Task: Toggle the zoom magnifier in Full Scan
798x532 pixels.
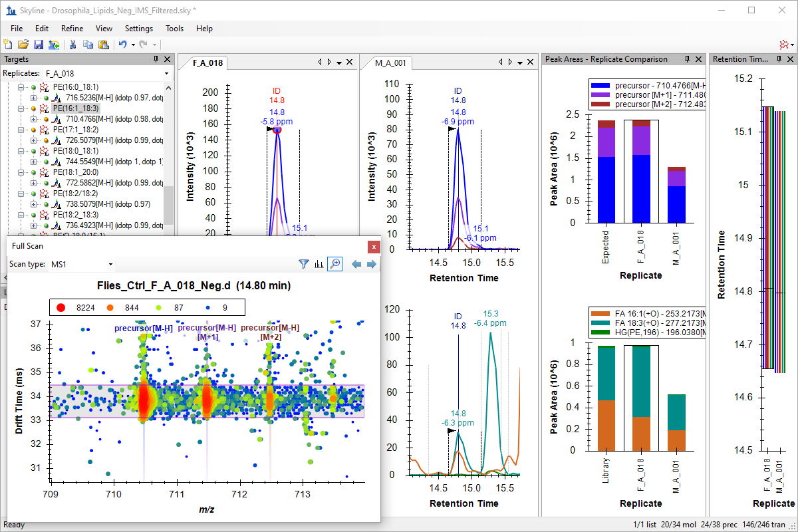Action: [x=335, y=264]
